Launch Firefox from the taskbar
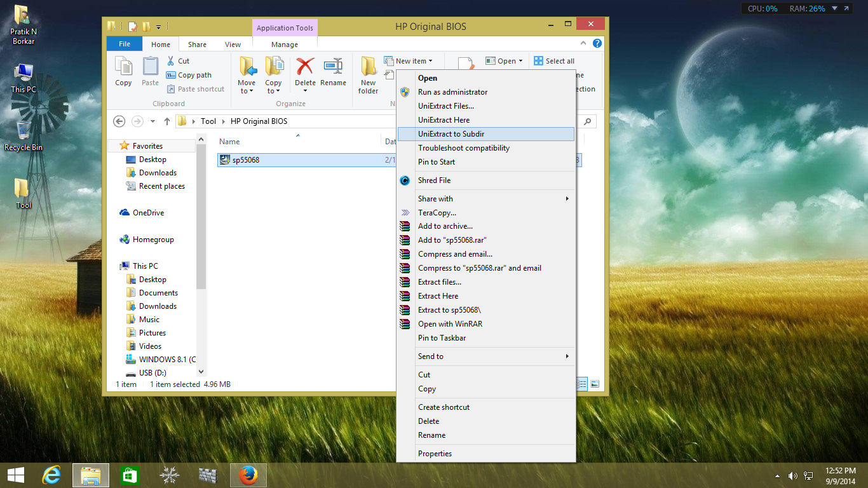868x488 pixels. (x=248, y=475)
